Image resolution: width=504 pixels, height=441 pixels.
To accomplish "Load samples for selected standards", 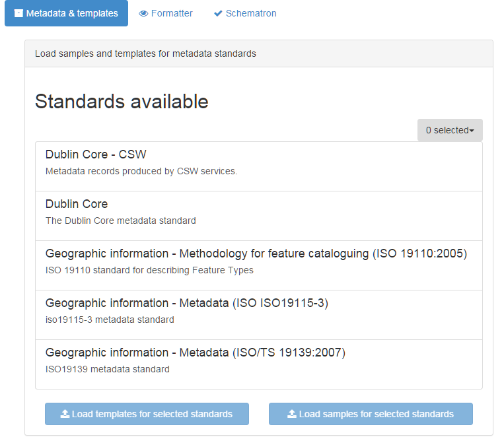I will click(x=371, y=414).
